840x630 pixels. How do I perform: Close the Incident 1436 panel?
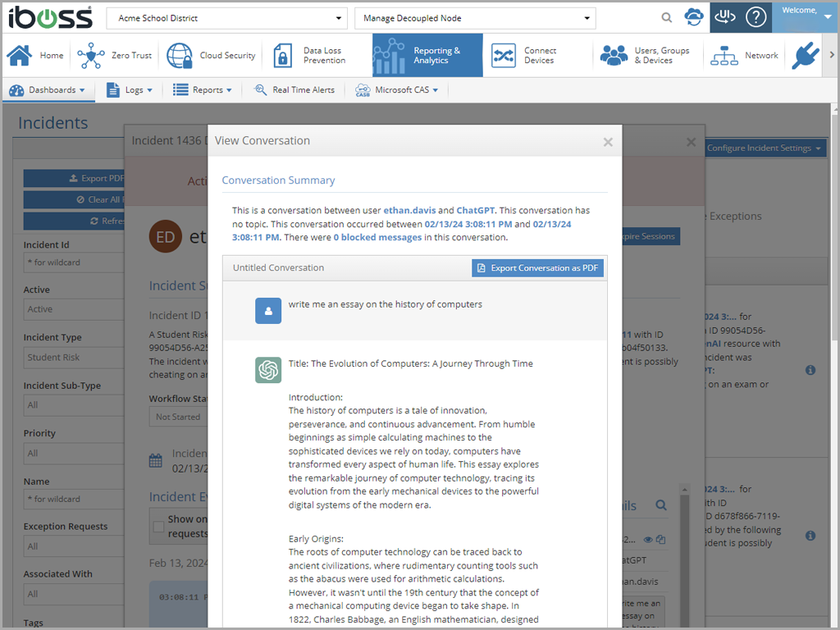(691, 142)
